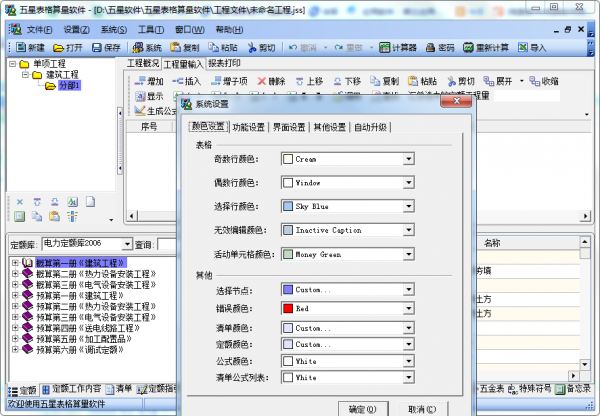Click the 计算器 calculator toolbar icon
600x416 pixels.
point(384,47)
